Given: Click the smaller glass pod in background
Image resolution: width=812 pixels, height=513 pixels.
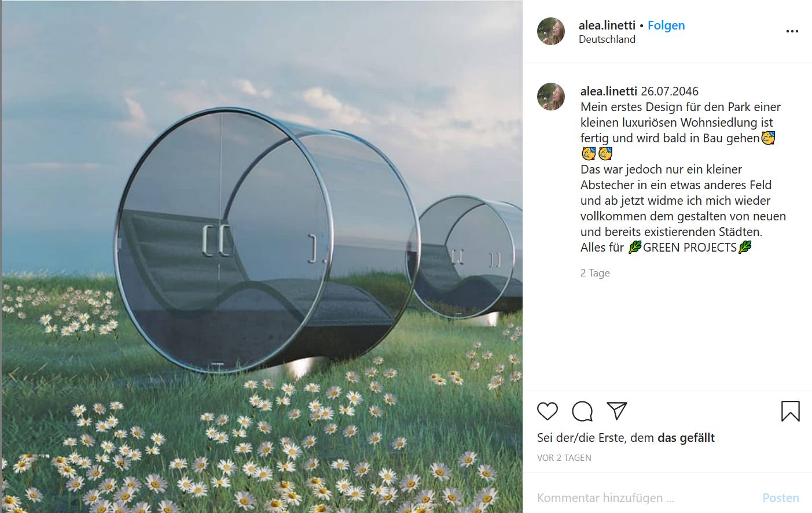Looking at the screenshot, I should pos(466,257).
